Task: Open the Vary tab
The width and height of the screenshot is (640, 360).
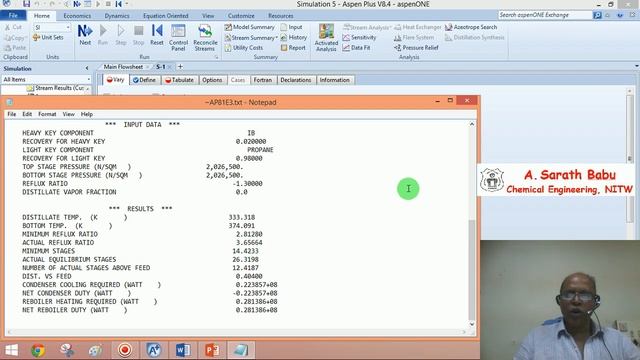Action: tap(116, 80)
